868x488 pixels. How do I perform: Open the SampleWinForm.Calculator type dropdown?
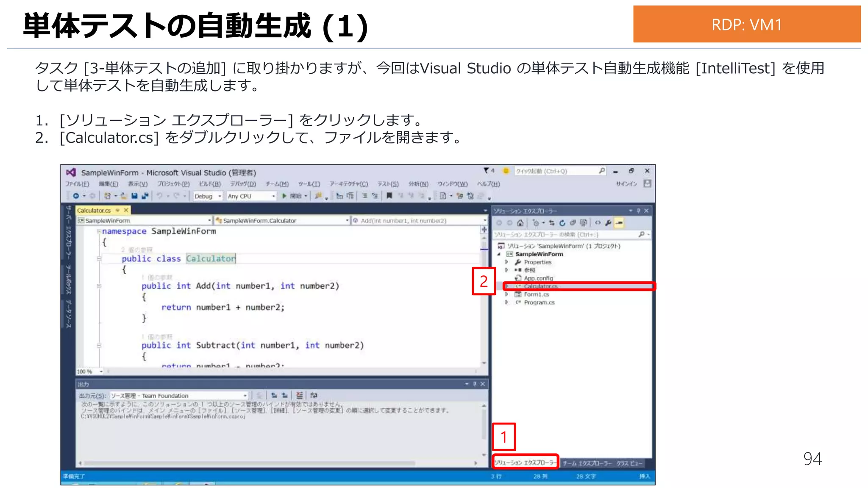click(282, 221)
